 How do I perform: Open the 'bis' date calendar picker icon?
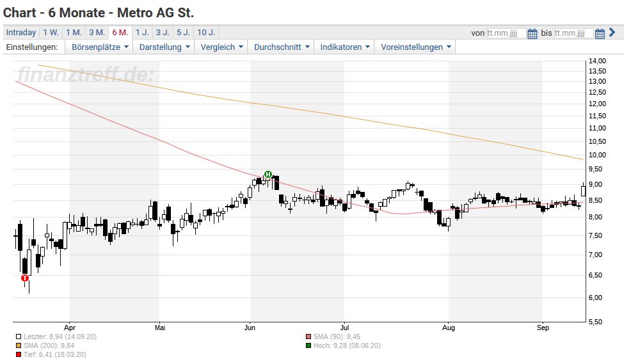[600, 33]
